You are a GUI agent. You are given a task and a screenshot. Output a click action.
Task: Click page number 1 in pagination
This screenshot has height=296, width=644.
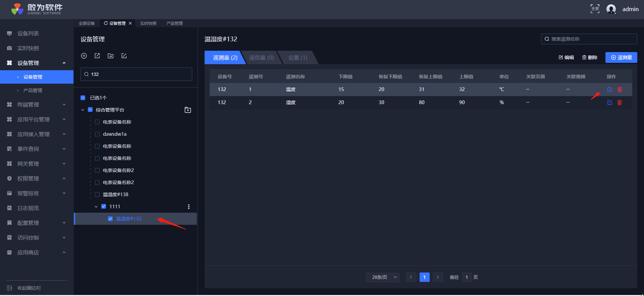(x=424, y=277)
